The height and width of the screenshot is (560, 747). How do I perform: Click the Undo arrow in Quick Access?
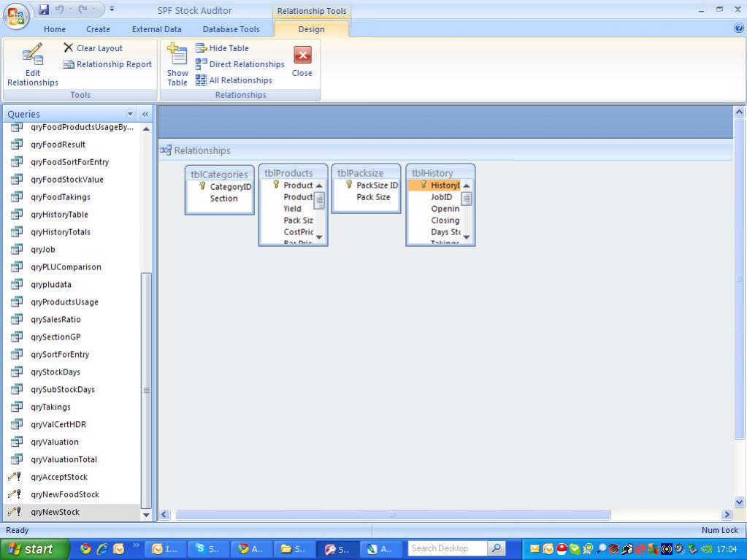coord(60,9)
